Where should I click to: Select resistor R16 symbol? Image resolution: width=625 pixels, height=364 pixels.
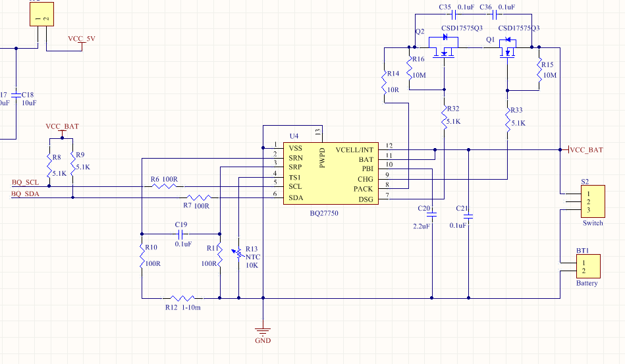(409, 67)
